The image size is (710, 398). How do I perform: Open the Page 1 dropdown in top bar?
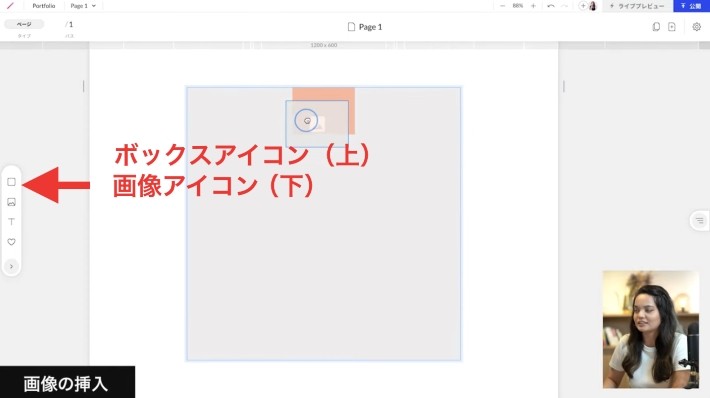pyautogui.click(x=83, y=6)
